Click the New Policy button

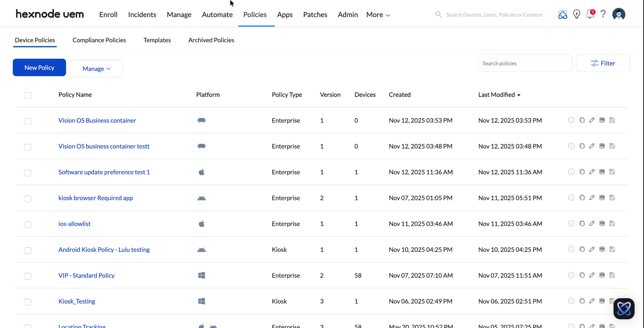tap(39, 67)
